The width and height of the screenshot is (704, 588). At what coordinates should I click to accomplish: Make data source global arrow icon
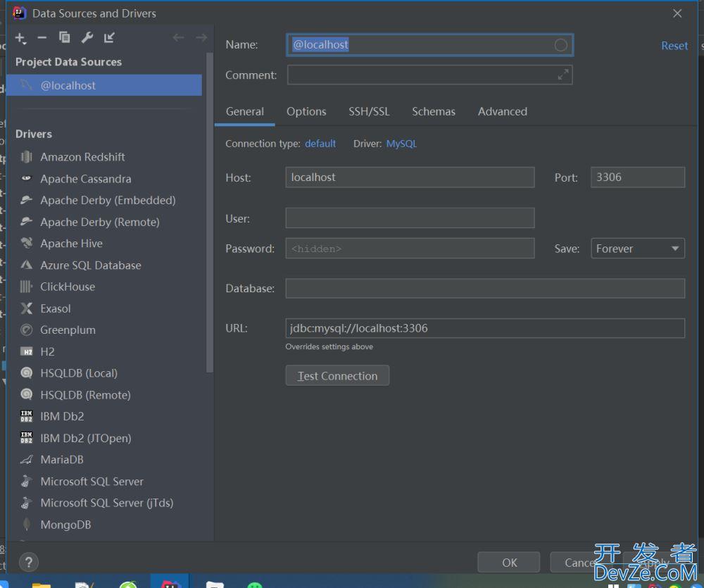tap(110, 37)
